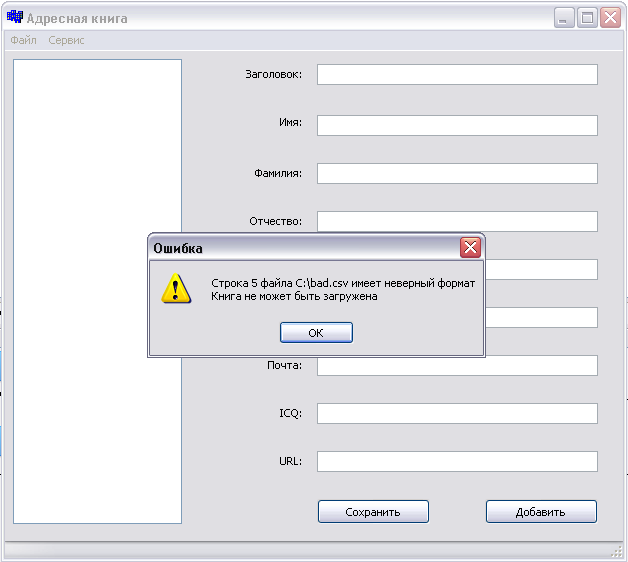Focus the ICQ input field
The height and width of the screenshot is (562, 628).
pos(457,413)
